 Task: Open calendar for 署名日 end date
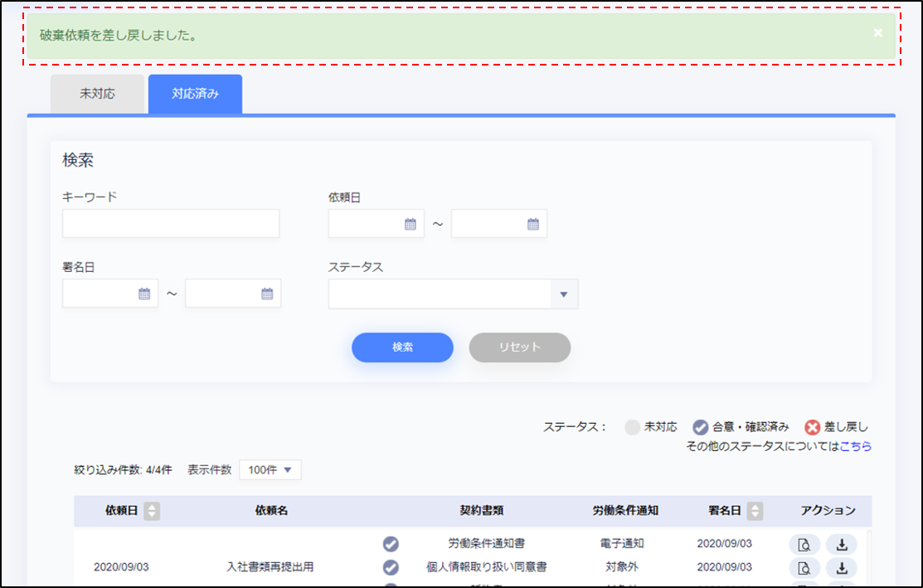[266, 294]
